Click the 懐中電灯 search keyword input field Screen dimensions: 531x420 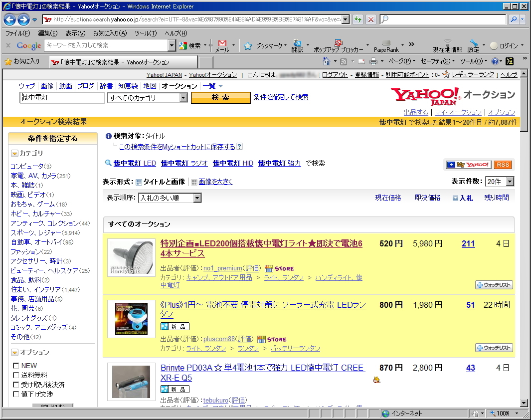point(62,98)
